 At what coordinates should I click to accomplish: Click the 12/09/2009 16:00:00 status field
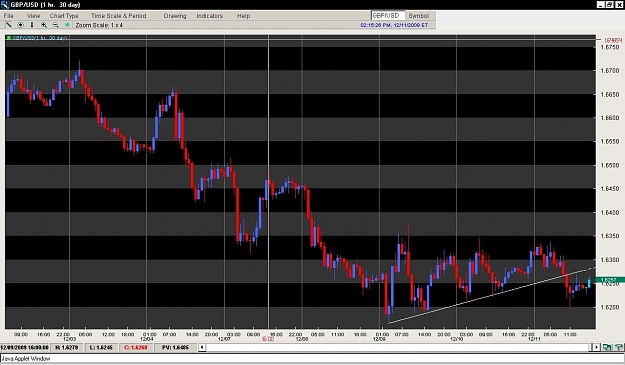tap(25, 347)
